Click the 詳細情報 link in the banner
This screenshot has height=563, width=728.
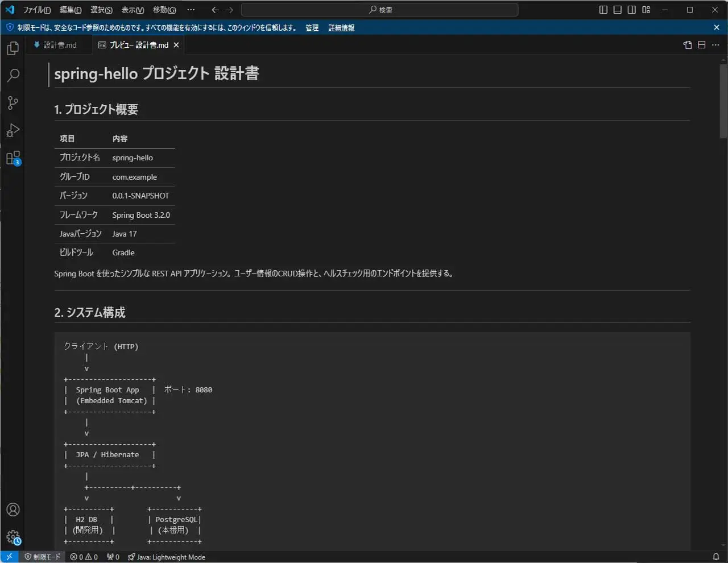click(x=341, y=28)
